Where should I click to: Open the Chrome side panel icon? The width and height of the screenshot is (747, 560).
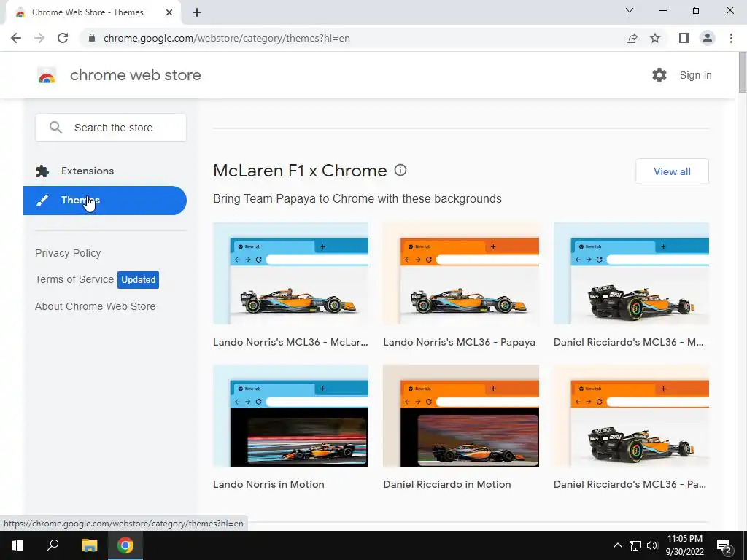point(684,38)
